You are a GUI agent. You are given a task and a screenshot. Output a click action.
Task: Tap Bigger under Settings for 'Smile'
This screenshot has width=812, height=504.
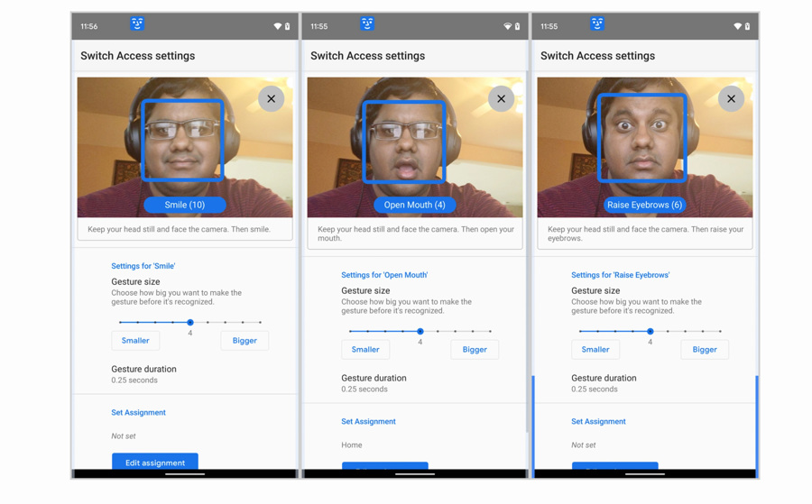[x=245, y=341]
